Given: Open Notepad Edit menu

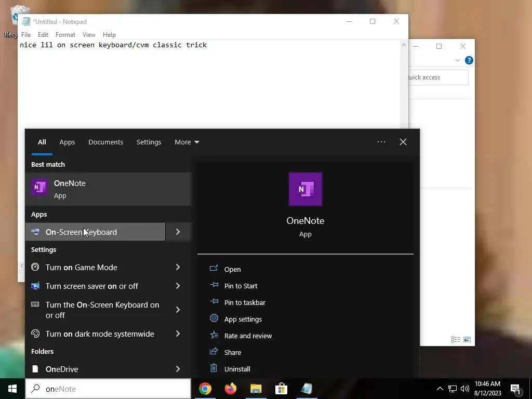Looking at the screenshot, I should (x=43, y=35).
